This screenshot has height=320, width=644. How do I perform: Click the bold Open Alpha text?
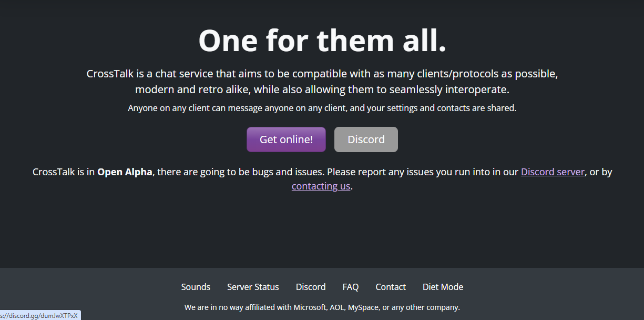click(x=125, y=172)
